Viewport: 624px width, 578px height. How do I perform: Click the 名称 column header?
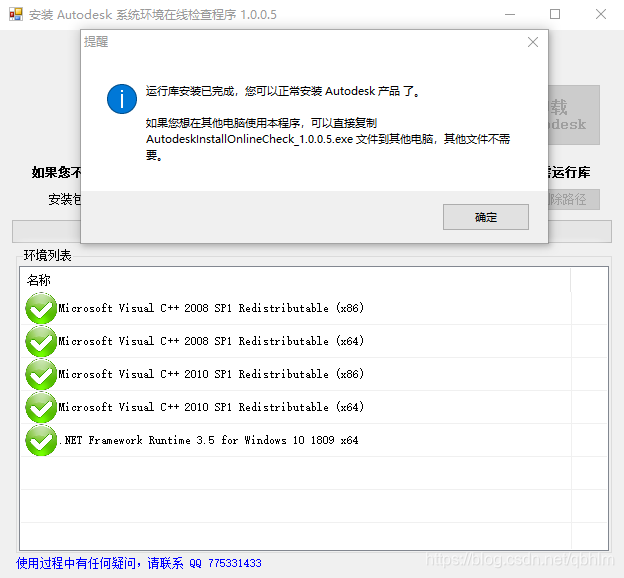tap(296, 280)
